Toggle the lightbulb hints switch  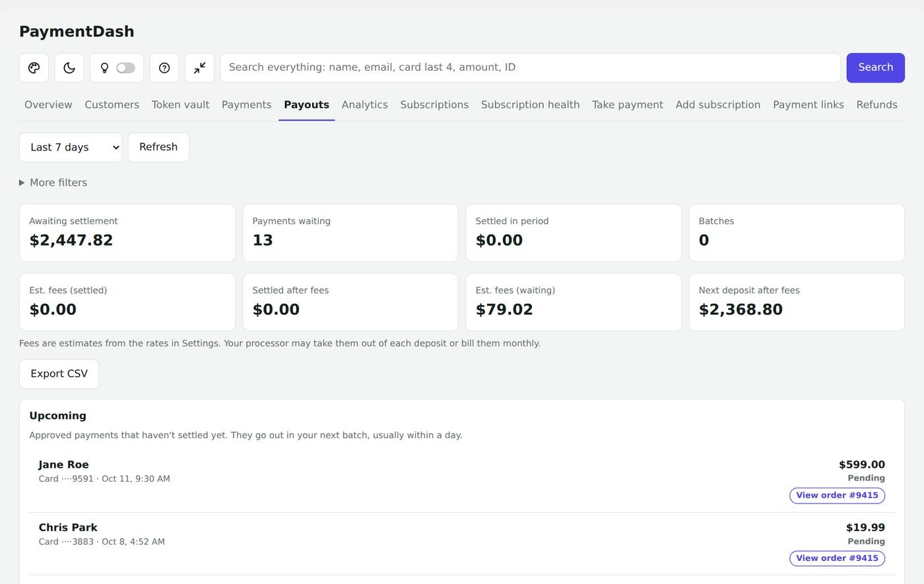pyautogui.click(x=125, y=68)
